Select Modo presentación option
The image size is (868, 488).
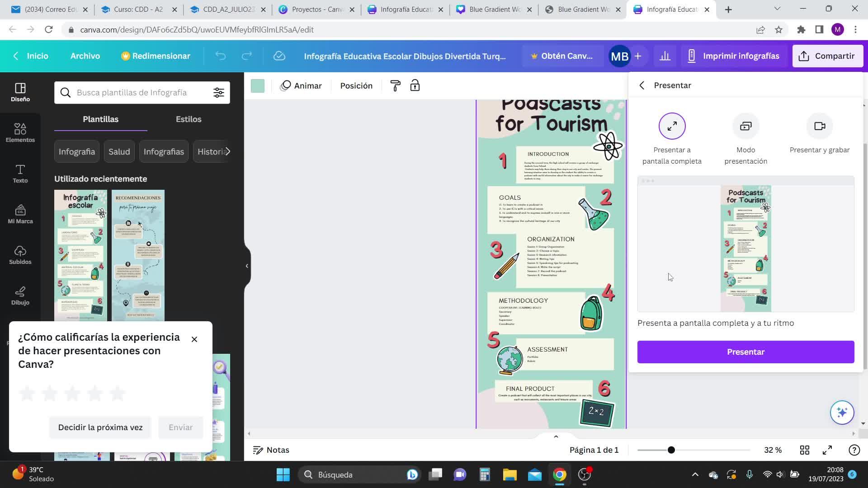(x=745, y=127)
